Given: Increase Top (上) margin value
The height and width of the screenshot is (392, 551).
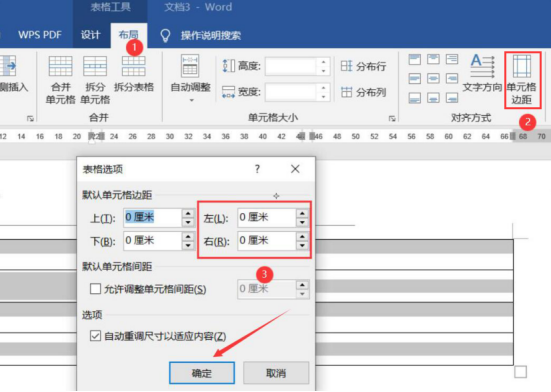Looking at the screenshot, I should click(x=188, y=213).
